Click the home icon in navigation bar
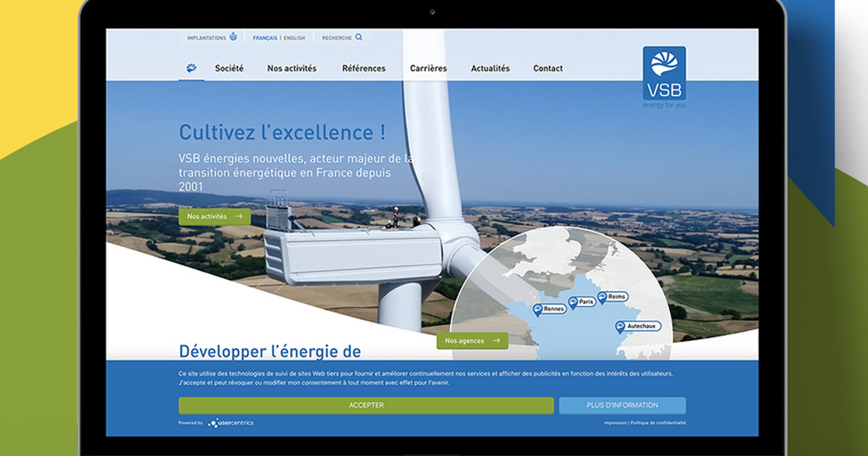This screenshot has width=868, height=456. tap(191, 68)
